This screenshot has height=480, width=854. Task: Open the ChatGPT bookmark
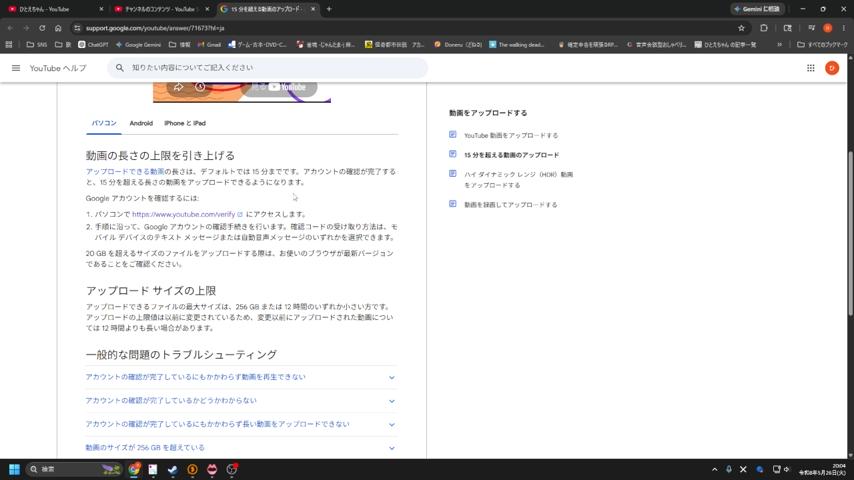[93, 45]
